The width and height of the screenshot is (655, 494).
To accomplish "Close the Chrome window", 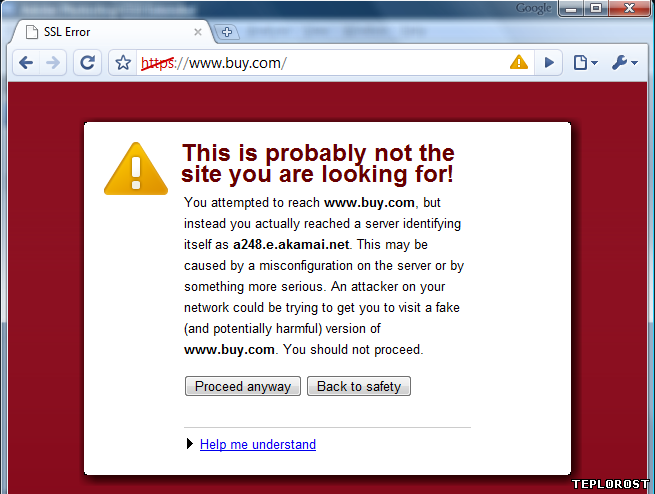I will (630, 8).
